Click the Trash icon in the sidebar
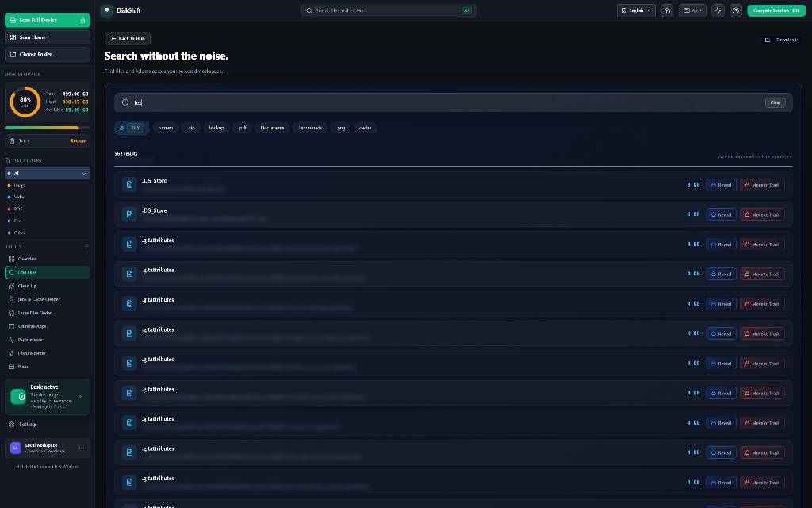Image resolution: width=812 pixels, height=508 pixels. tap(12, 141)
